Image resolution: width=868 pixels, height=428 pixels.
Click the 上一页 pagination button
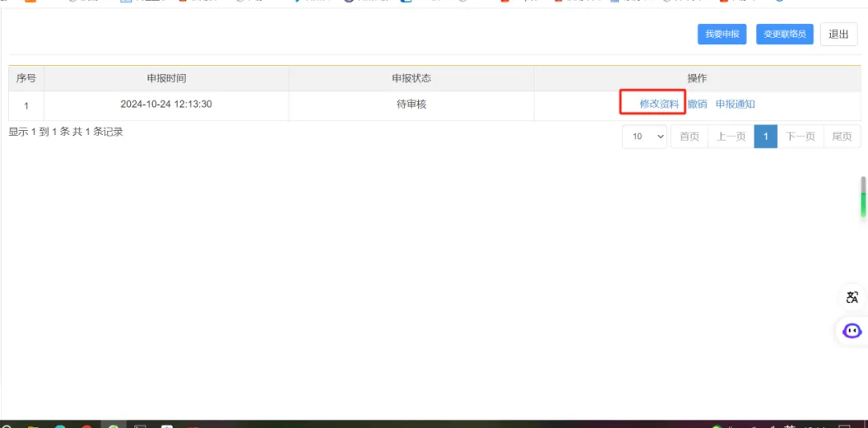pos(731,137)
